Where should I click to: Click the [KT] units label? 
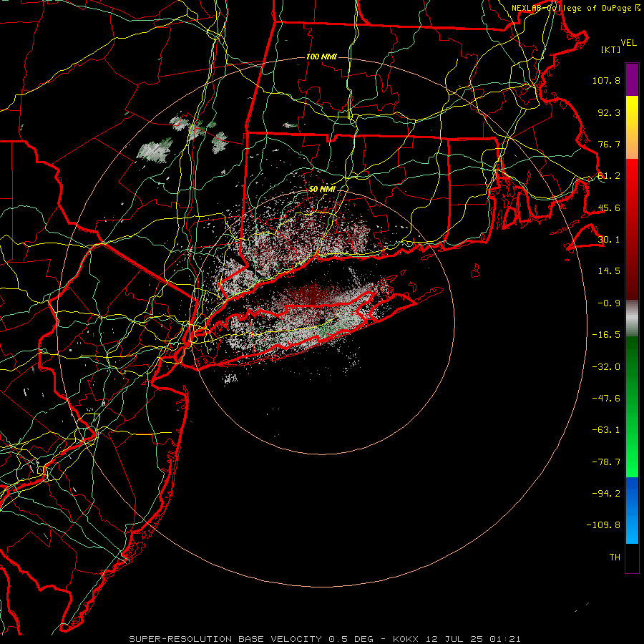[611, 49]
